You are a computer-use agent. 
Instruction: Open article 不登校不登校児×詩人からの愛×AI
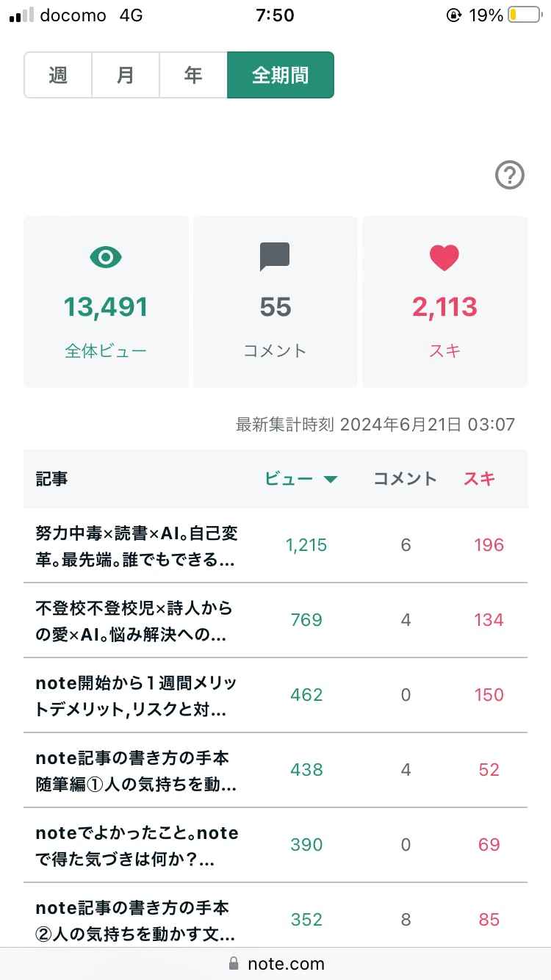click(x=134, y=621)
